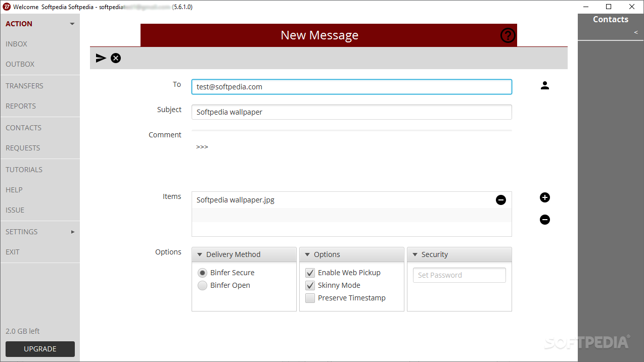Open CONTACTS in the sidebar
644x362 pixels.
pos(23,128)
